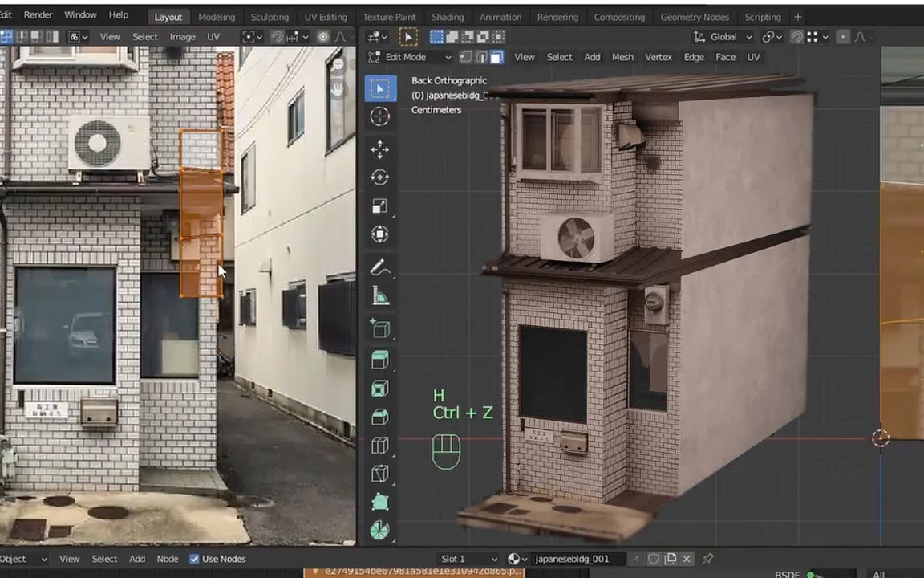The width and height of the screenshot is (924, 578).
Task: Choose the Bevel tool
Action: [x=380, y=417]
